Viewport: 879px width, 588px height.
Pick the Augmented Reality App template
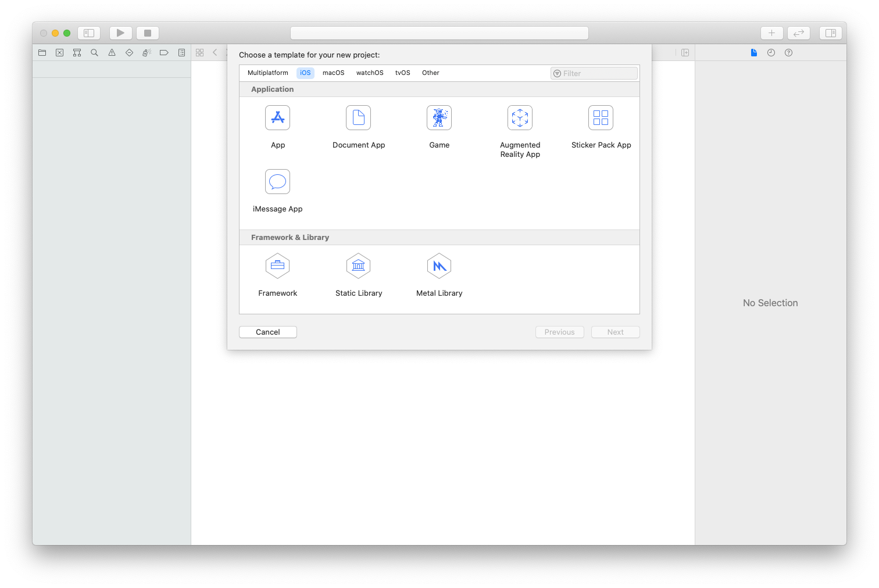click(520, 132)
